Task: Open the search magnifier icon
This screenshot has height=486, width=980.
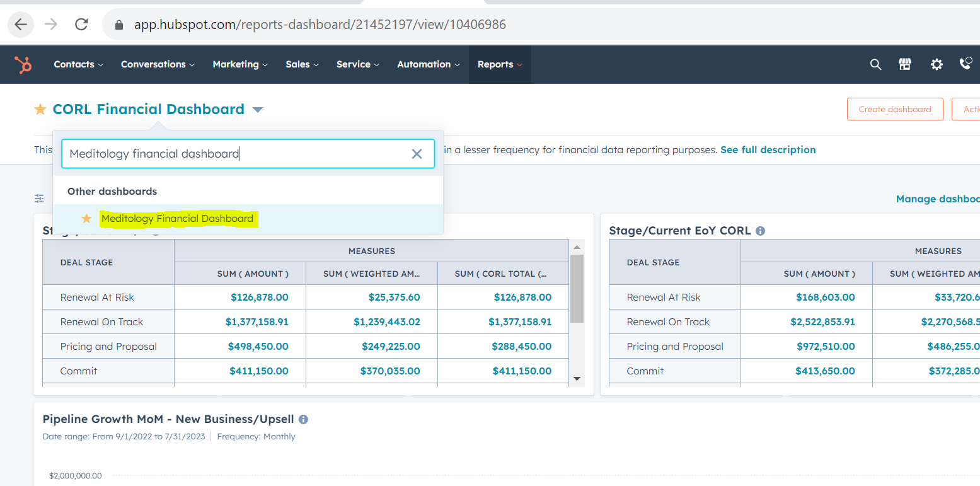Action: point(875,64)
